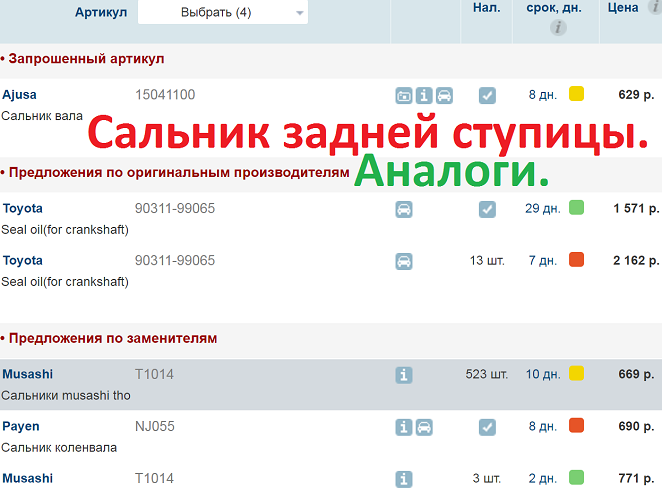Open the Payen brand link
The image size is (662, 490).
pyautogui.click(x=21, y=426)
